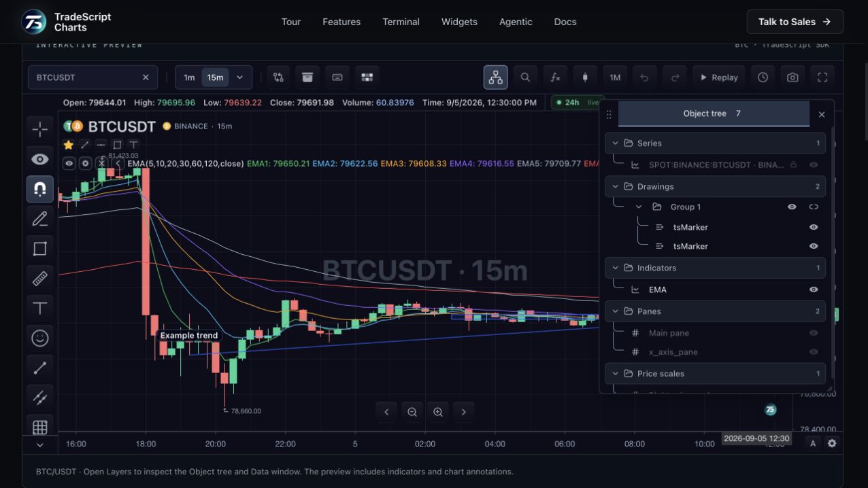The image size is (868, 488).
Task: Open the grid tool at toolbar bottom
Action: 40,427
